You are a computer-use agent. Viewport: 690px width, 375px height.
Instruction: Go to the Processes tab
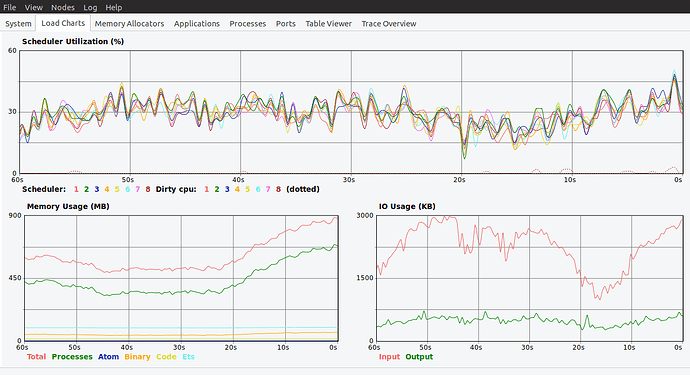pyautogui.click(x=248, y=24)
